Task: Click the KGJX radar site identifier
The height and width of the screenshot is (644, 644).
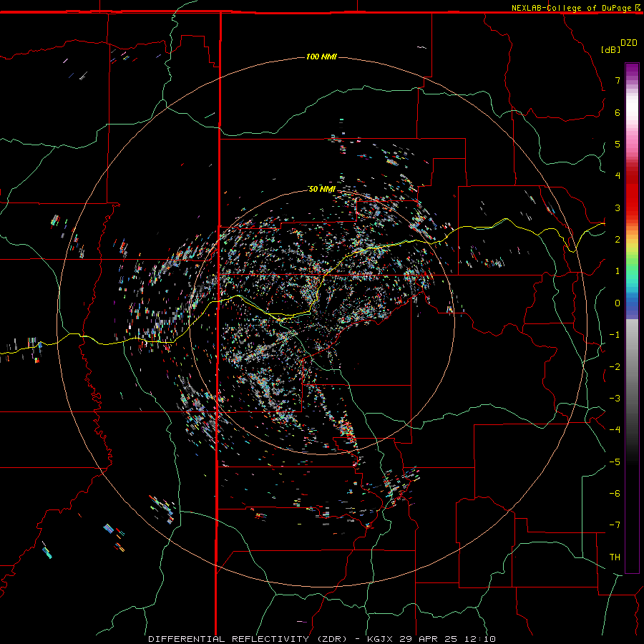Action: coord(381,639)
